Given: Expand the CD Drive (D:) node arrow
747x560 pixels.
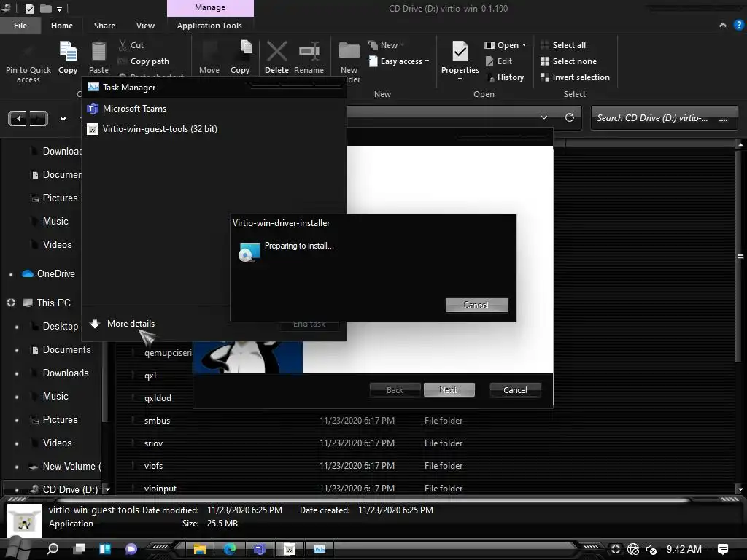Looking at the screenshot, I should click(x=17, y=489).
